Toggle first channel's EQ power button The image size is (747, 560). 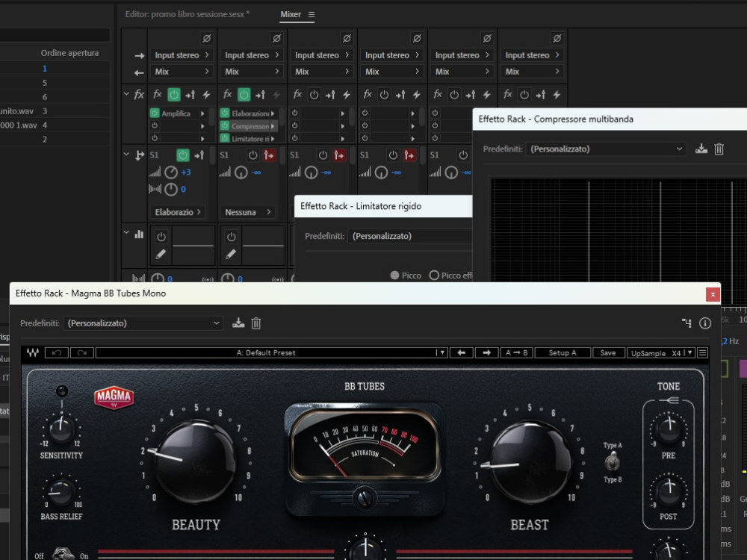(161, 237)
